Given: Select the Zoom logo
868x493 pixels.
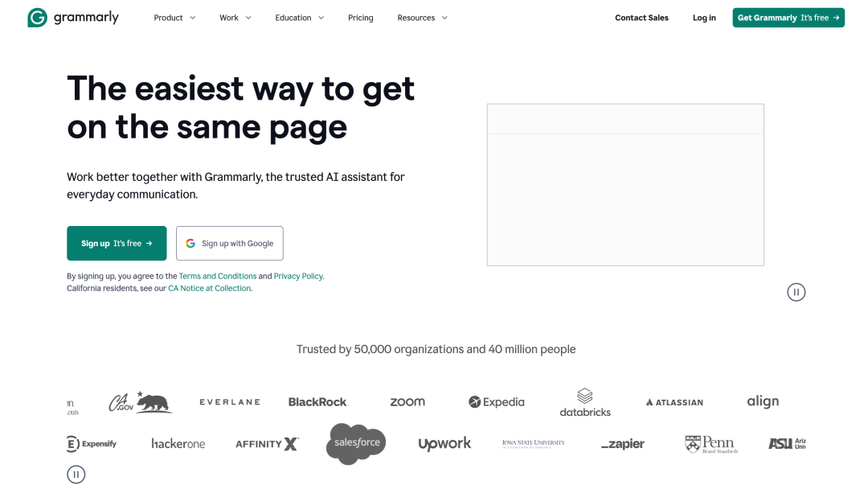Looking at the screenshot, I should click(407, 402).
